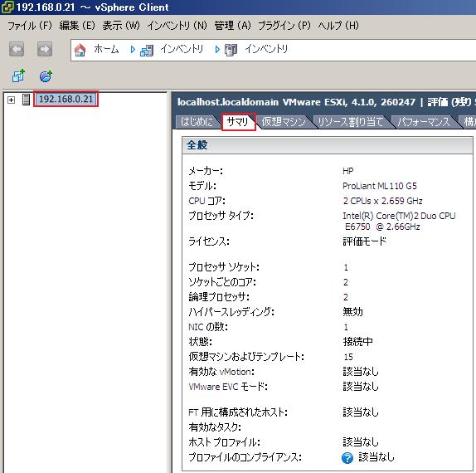Viewport: 476px width, 473px height.
Task: Click the forward navigation arrow
Action: coord(45,49)
